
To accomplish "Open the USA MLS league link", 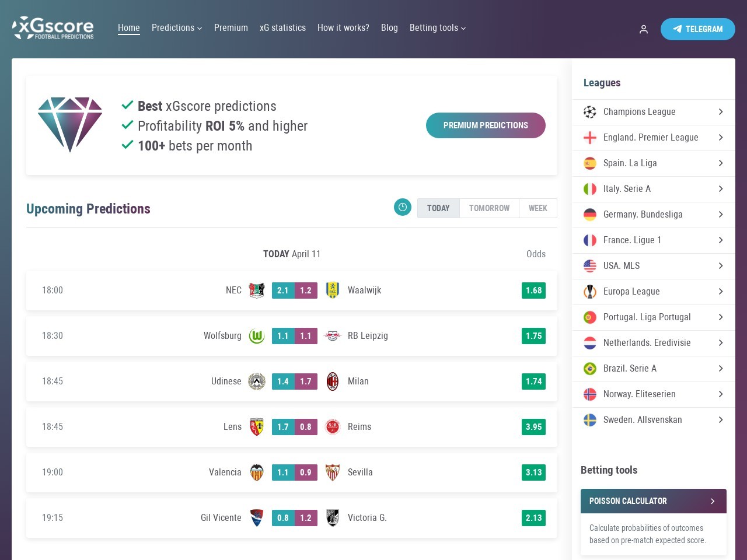I will (x=654, y=265).
